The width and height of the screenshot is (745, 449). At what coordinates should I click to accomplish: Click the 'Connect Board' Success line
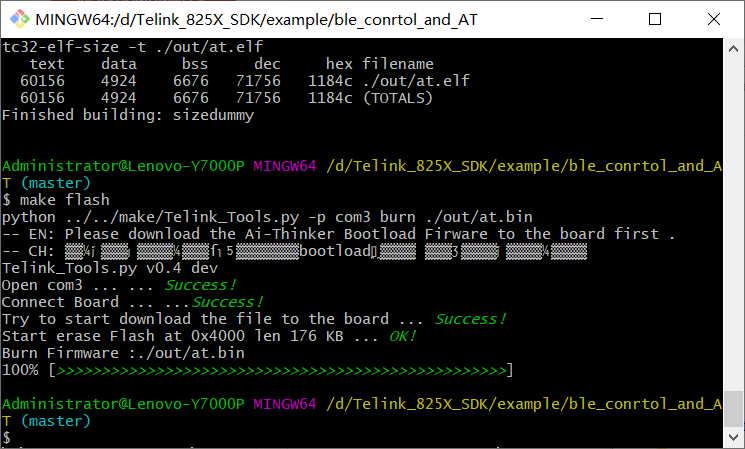coord(133,302)
